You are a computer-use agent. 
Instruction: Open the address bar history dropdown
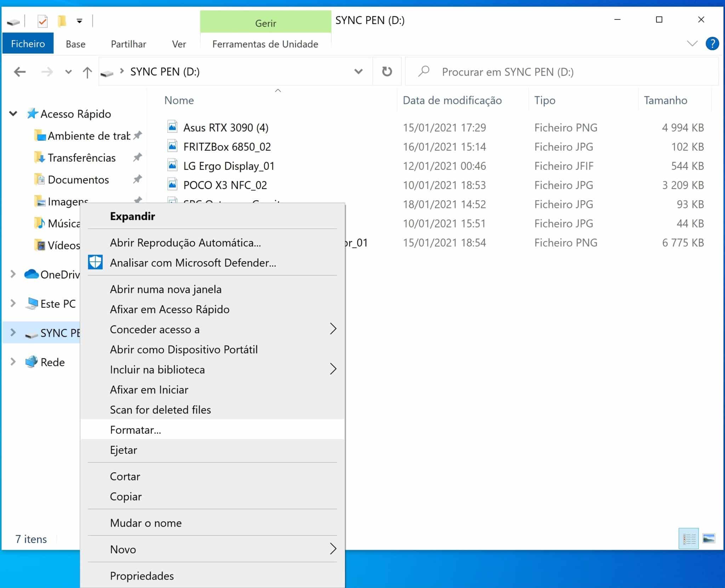[358, 72]
